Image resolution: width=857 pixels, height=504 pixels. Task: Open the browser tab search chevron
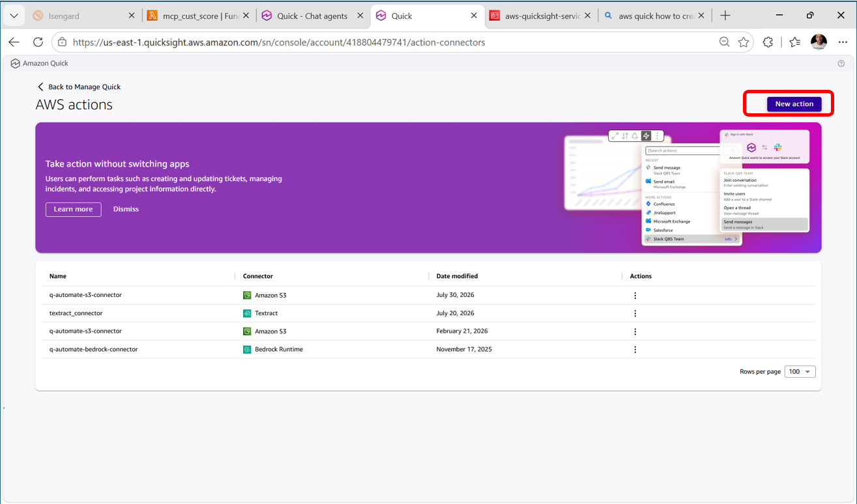tap(14, 16)
